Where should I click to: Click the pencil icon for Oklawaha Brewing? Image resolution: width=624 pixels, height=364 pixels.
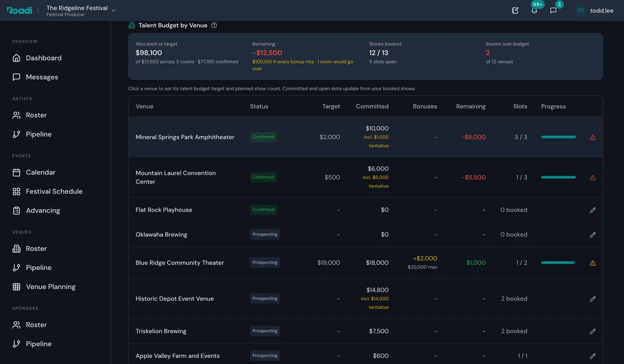coord(593,235)
